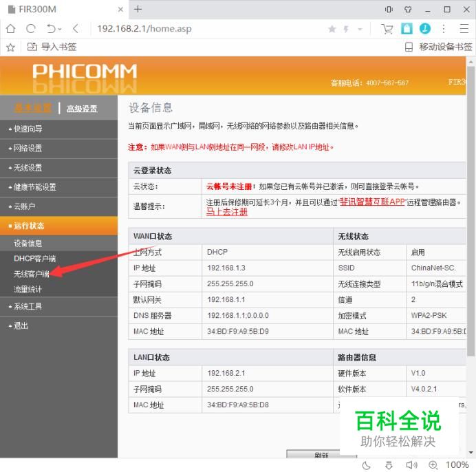Click WAN MAC 34:BD:F9:A9:5B:D9

(238, 331)
